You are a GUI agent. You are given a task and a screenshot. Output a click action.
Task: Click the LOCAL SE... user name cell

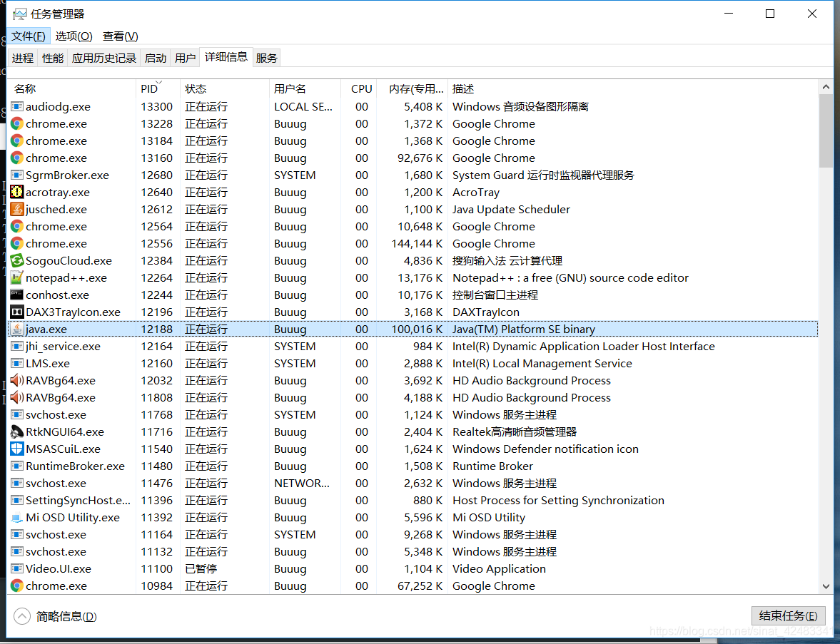pyautogui.click(x=303, y=106)
